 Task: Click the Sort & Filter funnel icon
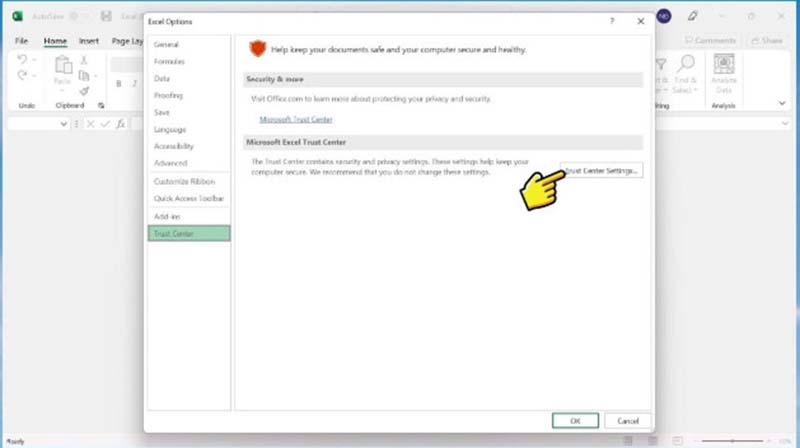[x=661, y=64]
